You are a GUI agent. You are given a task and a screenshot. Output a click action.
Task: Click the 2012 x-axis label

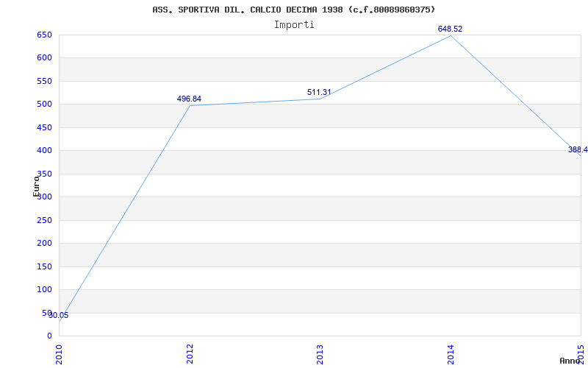point(190,354)
